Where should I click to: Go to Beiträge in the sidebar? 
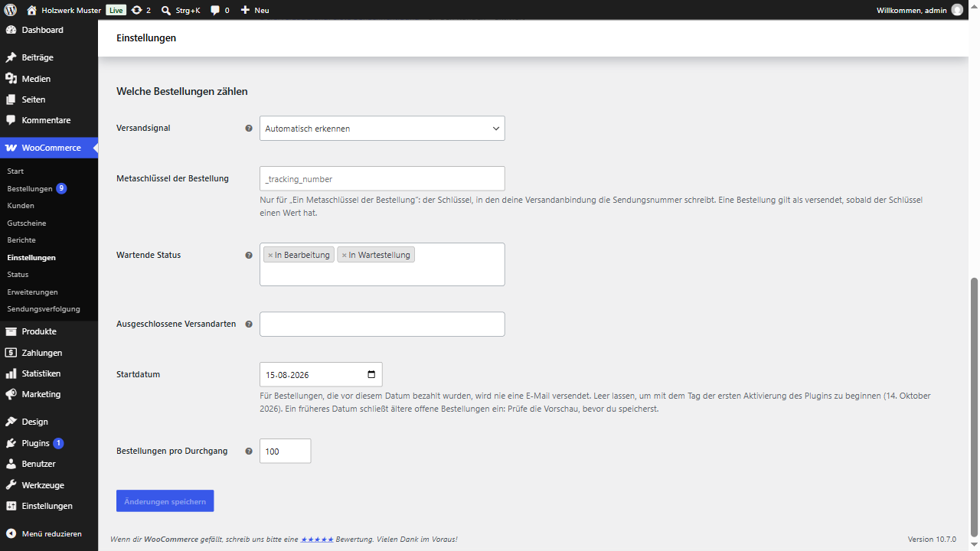(x=49, y=57)
